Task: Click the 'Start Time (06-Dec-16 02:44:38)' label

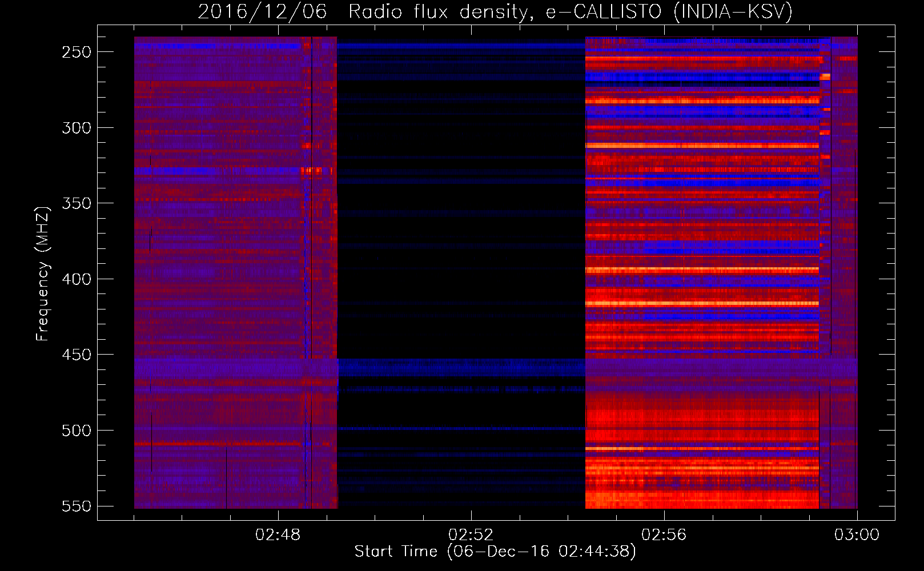Action: tap(495, 552)
